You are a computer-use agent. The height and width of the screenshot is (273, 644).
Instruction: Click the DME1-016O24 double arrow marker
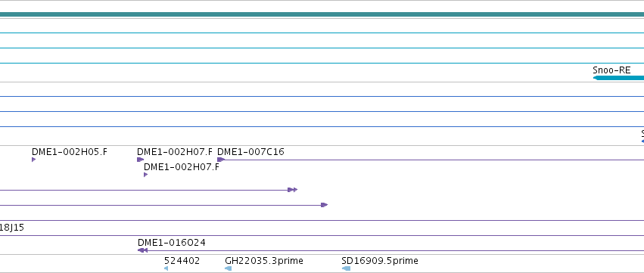tap(142, 250)
